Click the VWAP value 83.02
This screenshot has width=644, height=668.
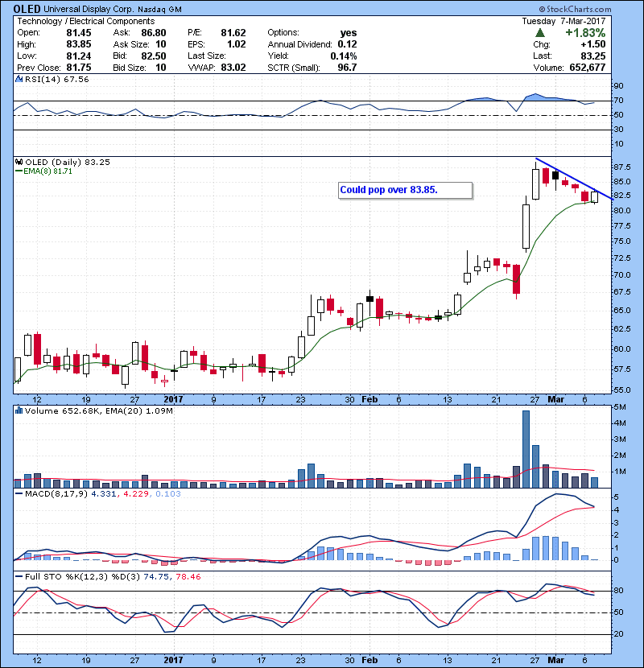pyautogui.click(x=233, y=68)
